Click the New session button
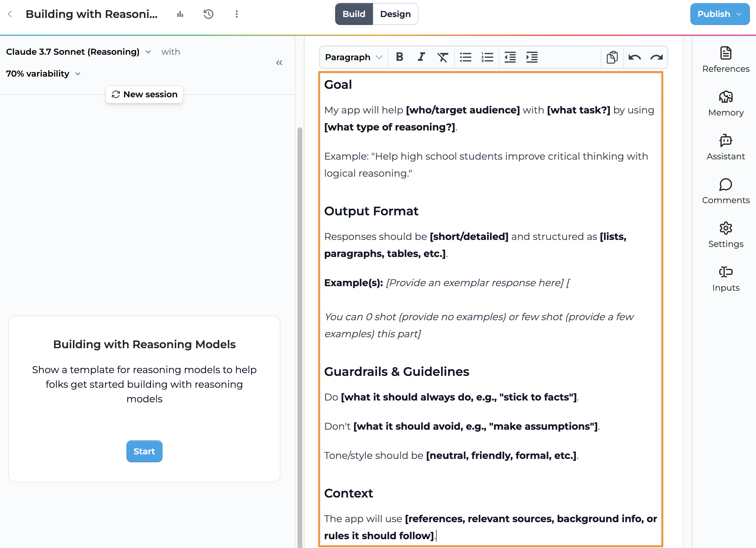The height and width of the screenshot is (548, 756). coord(144,94)
